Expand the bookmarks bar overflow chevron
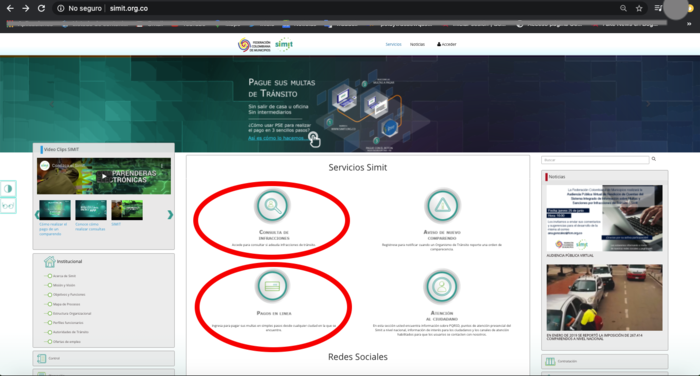This screenshot has width=700, height=376. (x=689, y=24)
